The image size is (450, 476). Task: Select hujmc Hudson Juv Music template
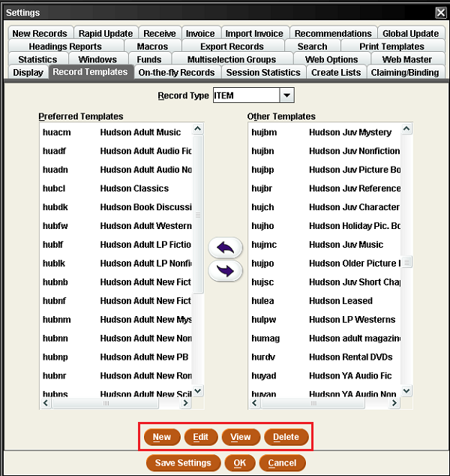pos(325,244)
